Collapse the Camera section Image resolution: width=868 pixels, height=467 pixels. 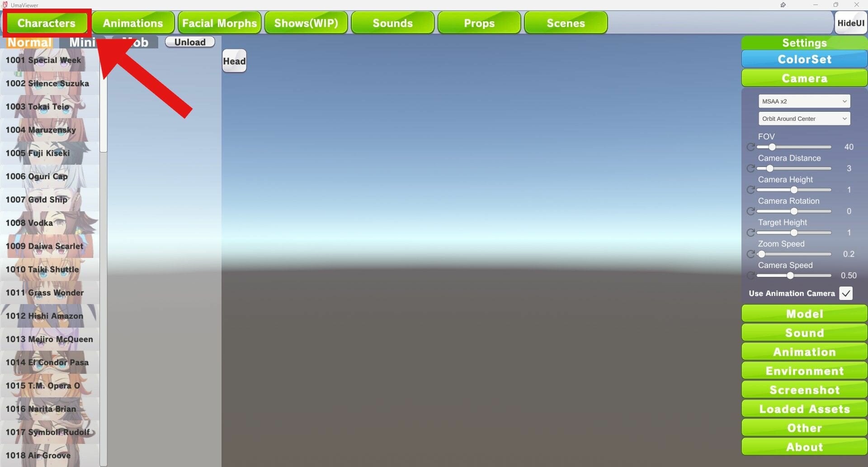click(804, 78)
